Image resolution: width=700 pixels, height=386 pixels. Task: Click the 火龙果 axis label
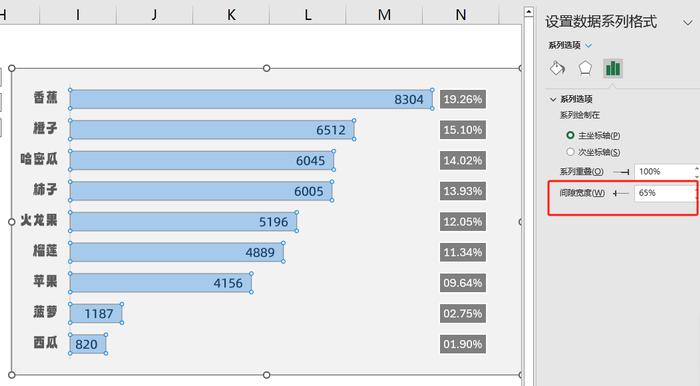(x=39, y=220)
